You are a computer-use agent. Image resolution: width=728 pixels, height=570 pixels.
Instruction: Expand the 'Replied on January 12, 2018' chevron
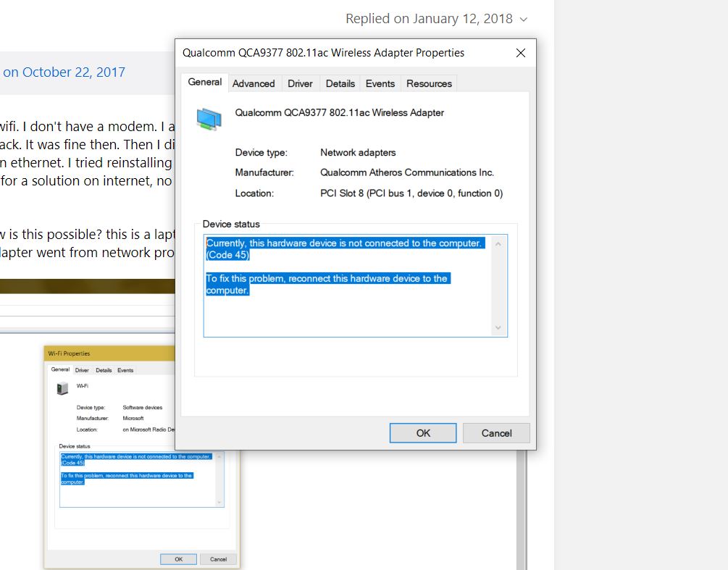coord(524,20)
